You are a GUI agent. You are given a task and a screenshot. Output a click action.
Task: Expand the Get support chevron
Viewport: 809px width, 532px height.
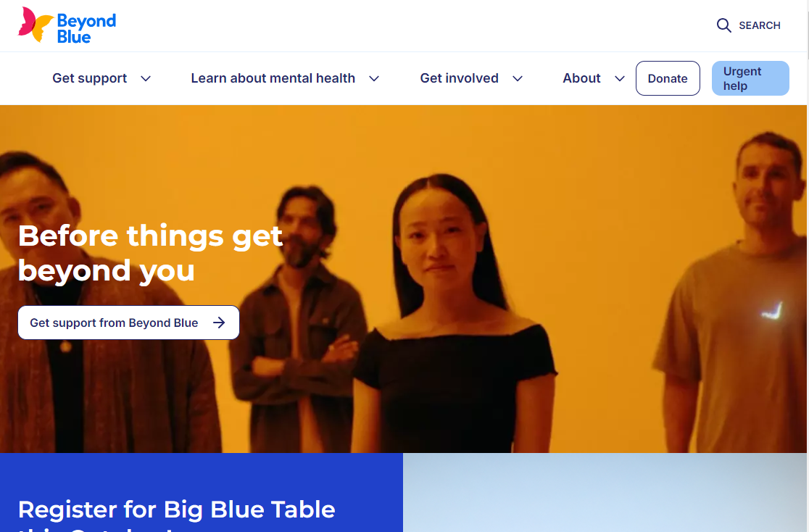coord(146,78)
